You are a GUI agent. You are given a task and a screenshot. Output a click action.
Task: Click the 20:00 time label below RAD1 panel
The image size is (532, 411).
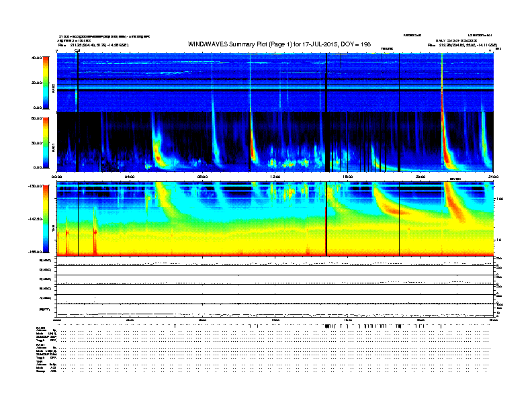(x=420, y=177)
